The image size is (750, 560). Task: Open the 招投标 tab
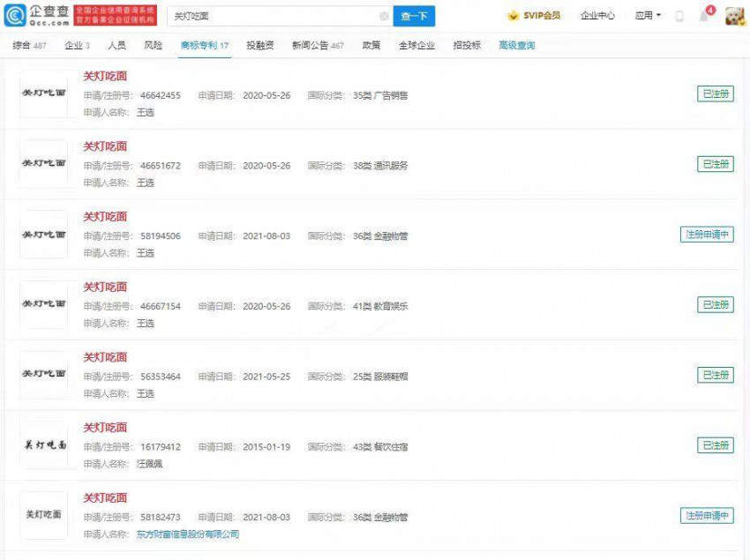(x=467, y=45)
